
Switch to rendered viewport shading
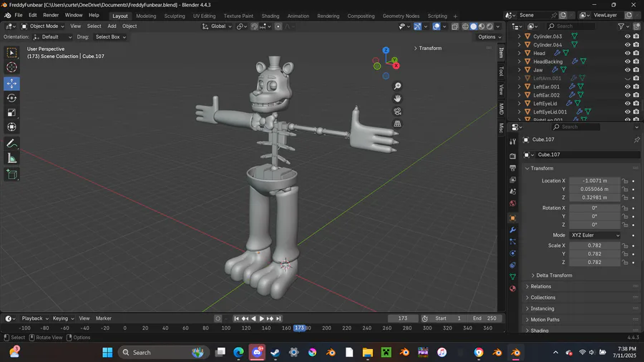click(490, 26)
